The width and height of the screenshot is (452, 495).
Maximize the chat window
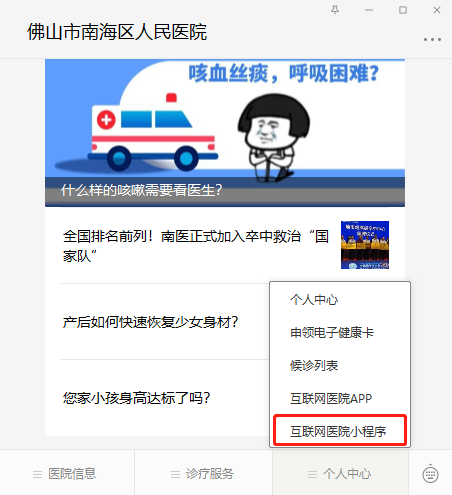click(403, 10)
